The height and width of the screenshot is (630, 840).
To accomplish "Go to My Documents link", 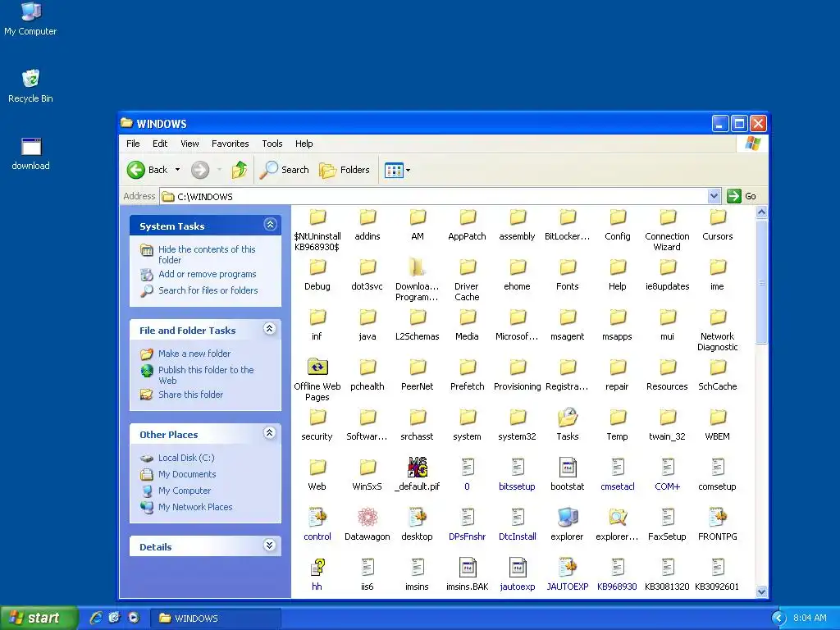I will pyautogui.click(x=187, y=474).
